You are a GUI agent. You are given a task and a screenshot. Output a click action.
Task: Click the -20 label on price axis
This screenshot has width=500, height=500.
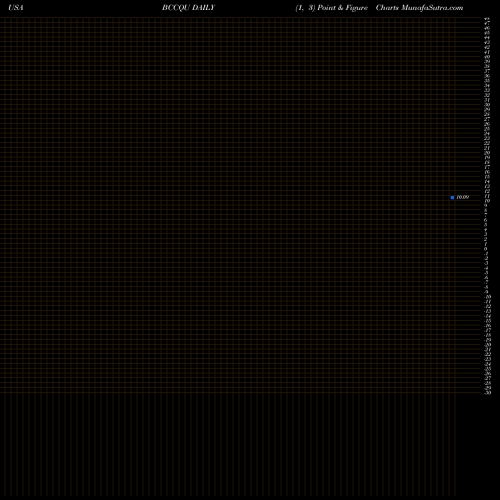tap(488, 344)
